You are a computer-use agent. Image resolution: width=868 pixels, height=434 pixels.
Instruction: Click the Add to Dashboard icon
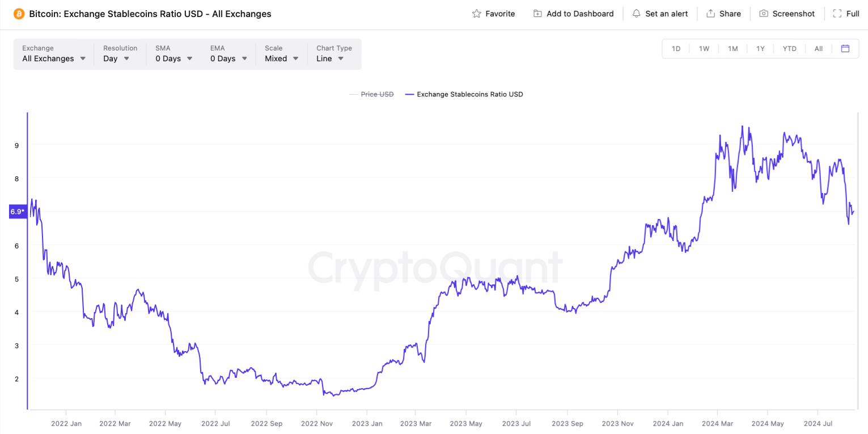[537, 14]
